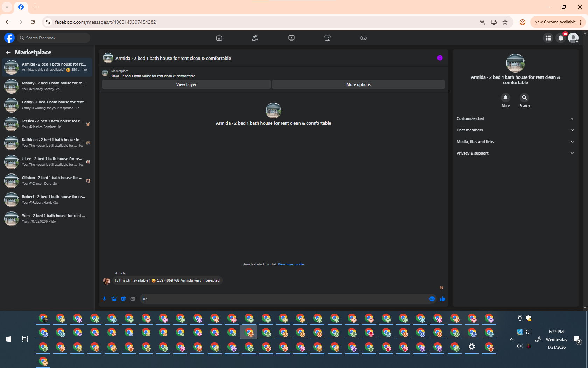Open Clinton conversation in chat list
The width and height of the screenshot is (588, 368).
tap(47, 180)
